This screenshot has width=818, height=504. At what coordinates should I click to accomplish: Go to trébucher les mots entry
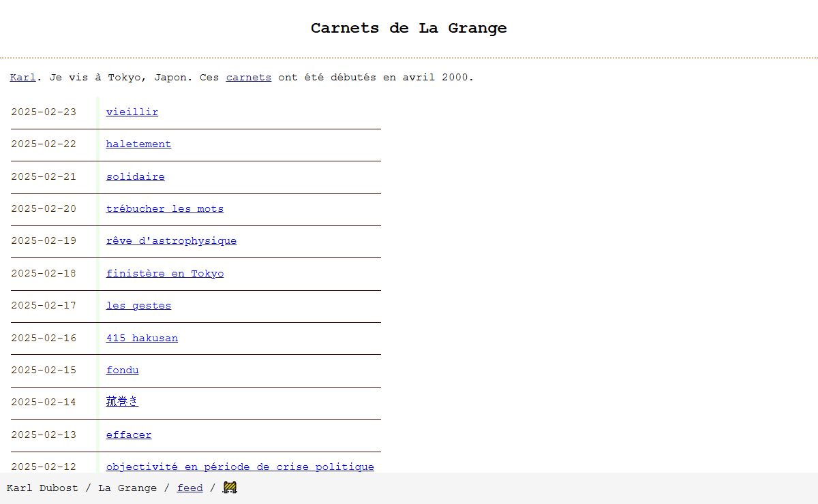pos(164,209)
